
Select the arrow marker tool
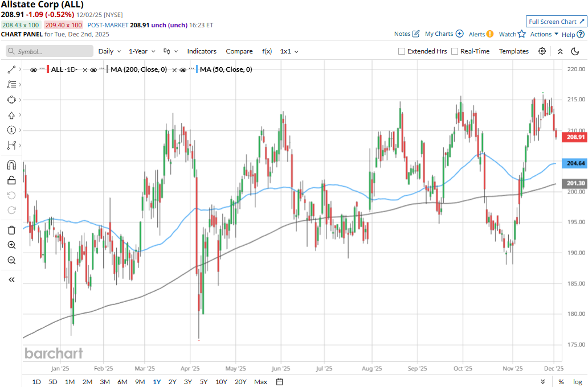coord(11,116)
